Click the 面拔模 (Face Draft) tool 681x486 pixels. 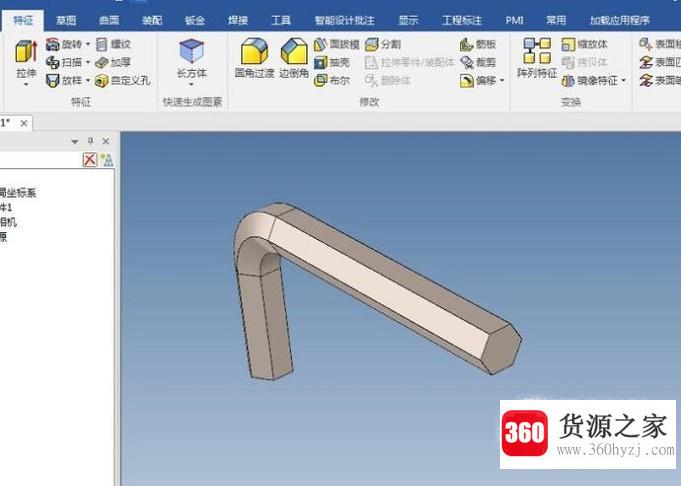(x=337, y=44)
